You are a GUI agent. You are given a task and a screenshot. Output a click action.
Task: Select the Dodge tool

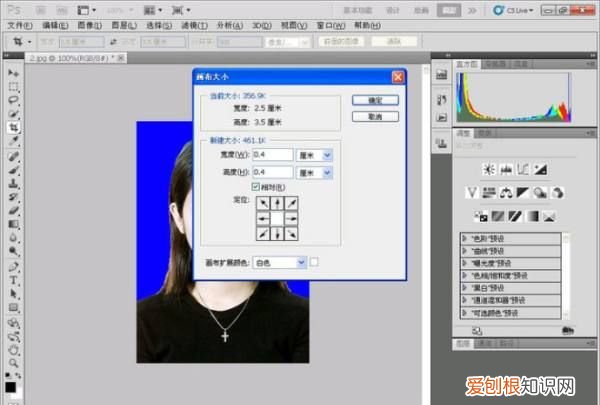tap(13, 251)
